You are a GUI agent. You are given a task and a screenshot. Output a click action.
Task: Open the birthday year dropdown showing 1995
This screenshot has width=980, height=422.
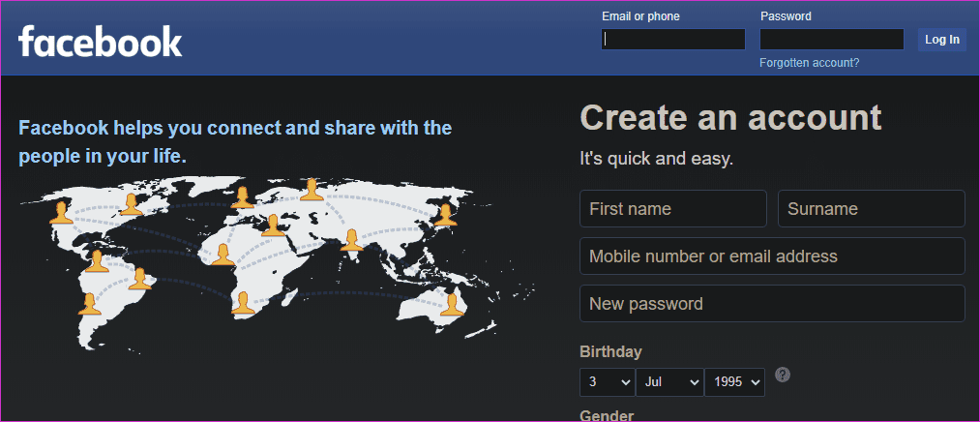[x=734, y=382]
